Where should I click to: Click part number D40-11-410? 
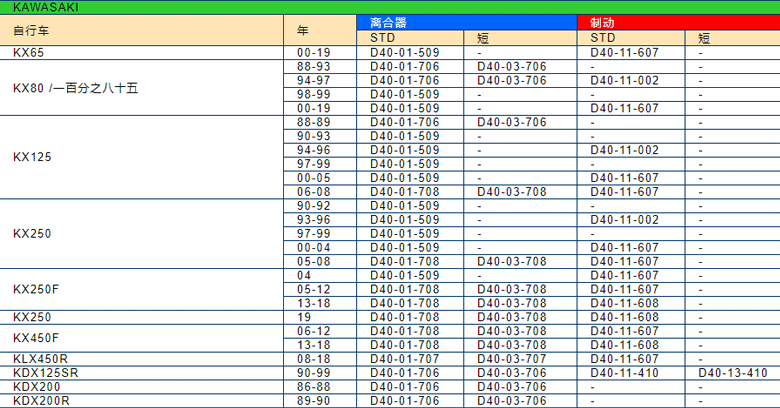point(624,373)
